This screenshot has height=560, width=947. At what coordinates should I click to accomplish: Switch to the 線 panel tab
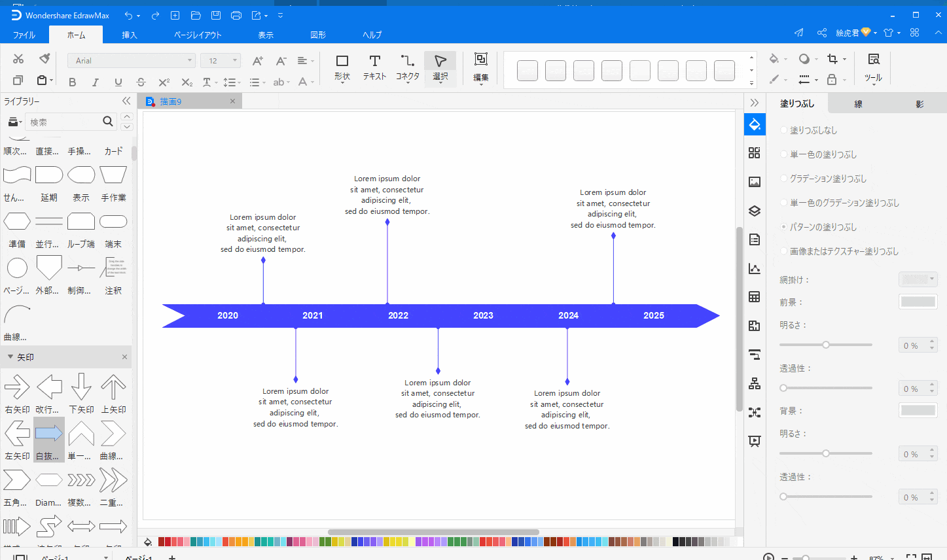[x=858, y=103]
